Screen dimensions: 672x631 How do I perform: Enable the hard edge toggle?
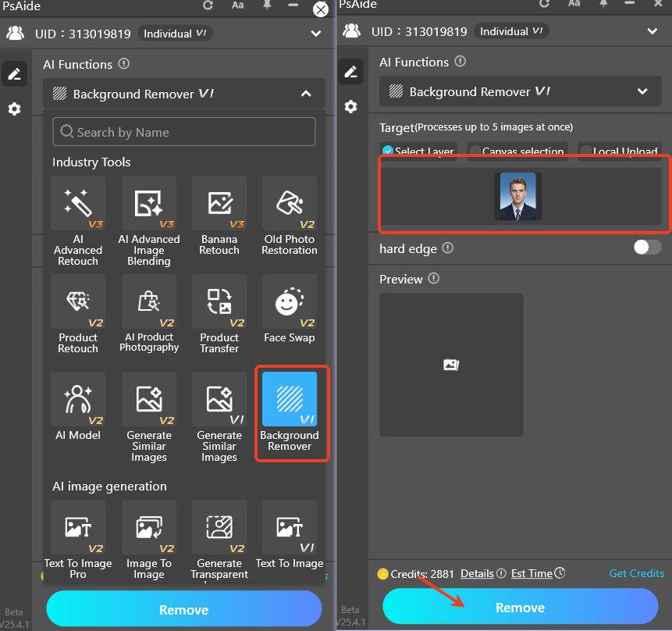[646, 248]
